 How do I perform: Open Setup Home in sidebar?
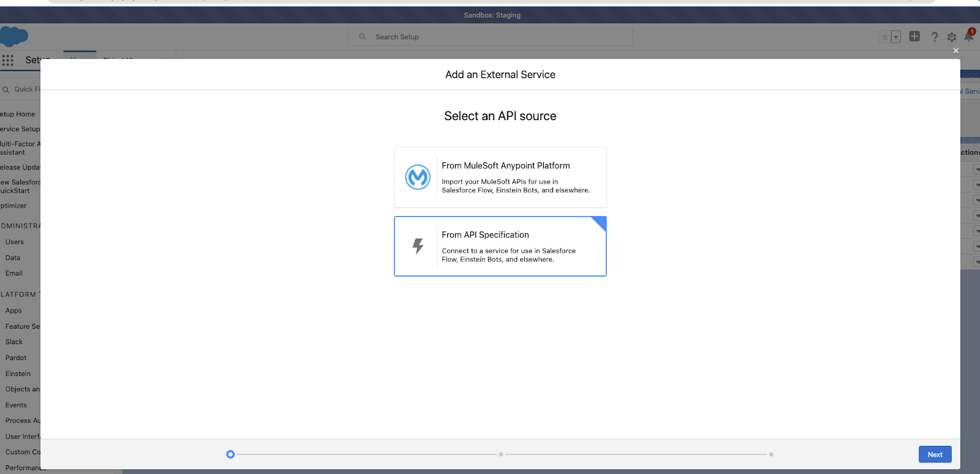click(x=18, y=115)
